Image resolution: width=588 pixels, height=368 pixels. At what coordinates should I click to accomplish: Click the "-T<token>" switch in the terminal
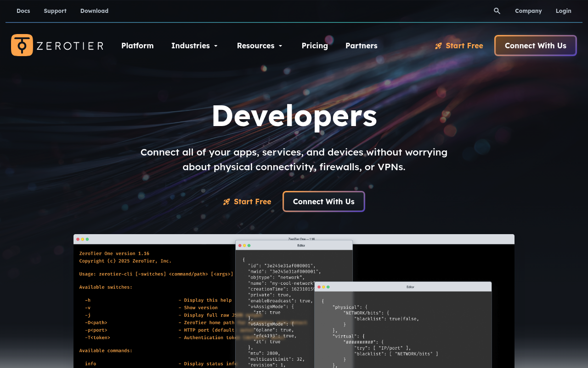(97, 338)
